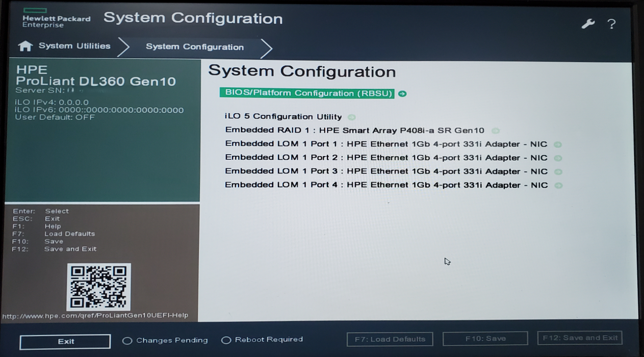Click the iLO IPv6 address text

[99, 110]
